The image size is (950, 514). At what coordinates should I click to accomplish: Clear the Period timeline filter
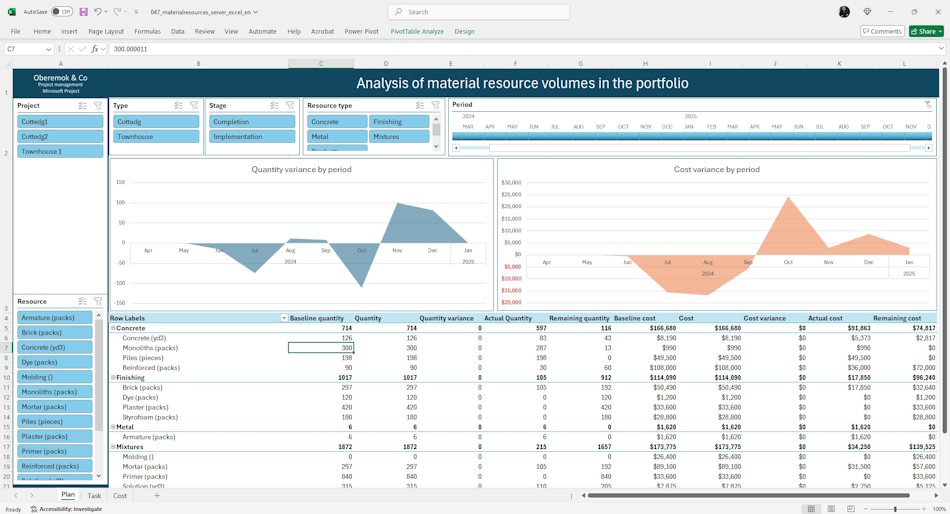pyautogui.click(x=928, y=105)
